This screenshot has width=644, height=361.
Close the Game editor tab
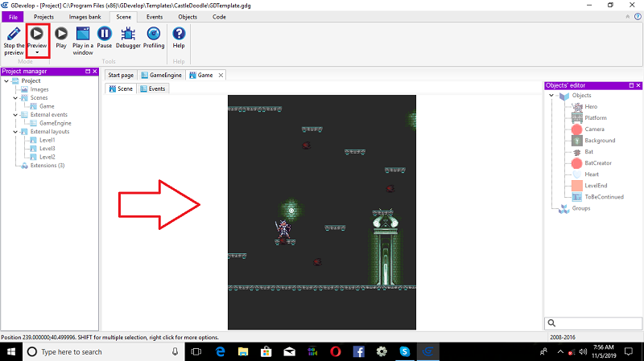pos(221,75)
